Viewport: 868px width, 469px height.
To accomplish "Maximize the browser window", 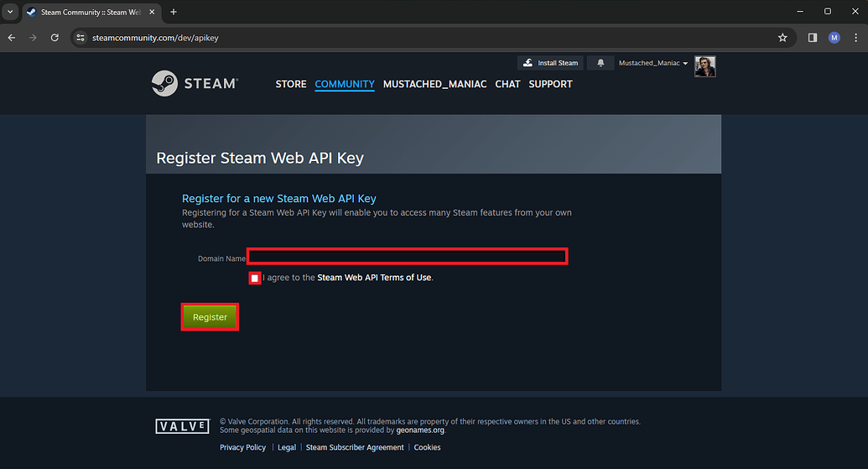I will click(828, 12).
